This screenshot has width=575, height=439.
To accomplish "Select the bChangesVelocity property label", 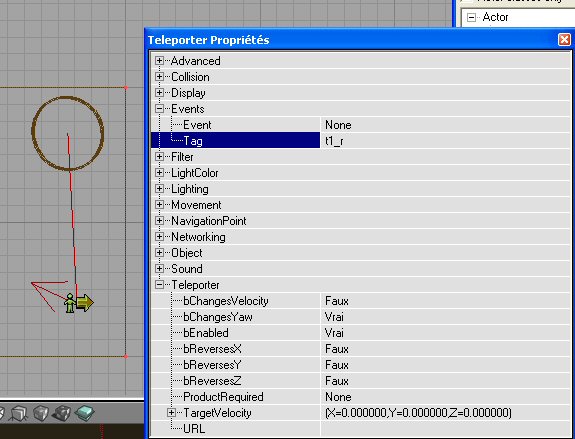I will point(226,301).
